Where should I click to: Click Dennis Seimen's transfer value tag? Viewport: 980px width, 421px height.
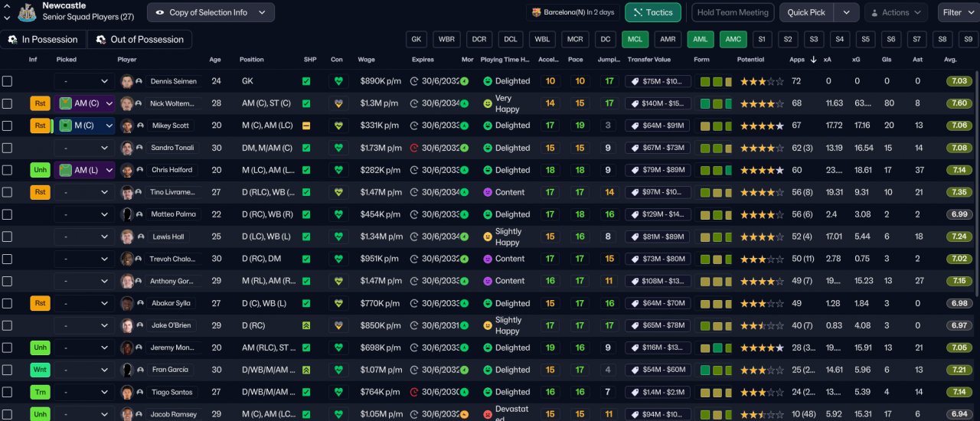click(x=658, y=81)
